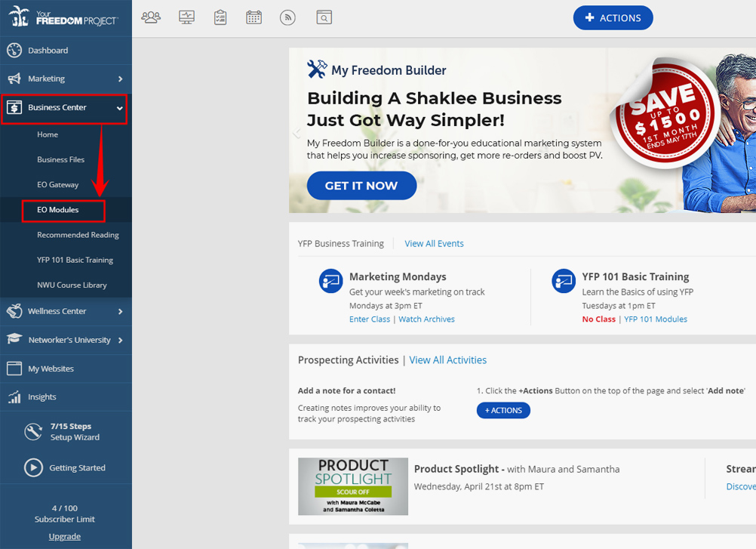Image resolution: width=756 pixels, height=549 pixels.
Task: Open the clipboard checklist icon
Action: 220,18
